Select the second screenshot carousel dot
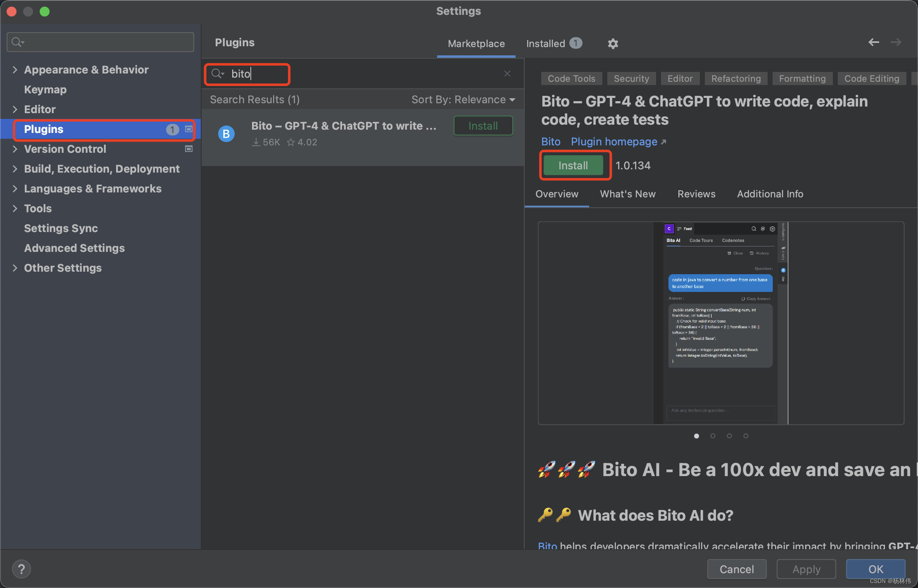Viewport: 918px width, 588px height. coord(713,436)
